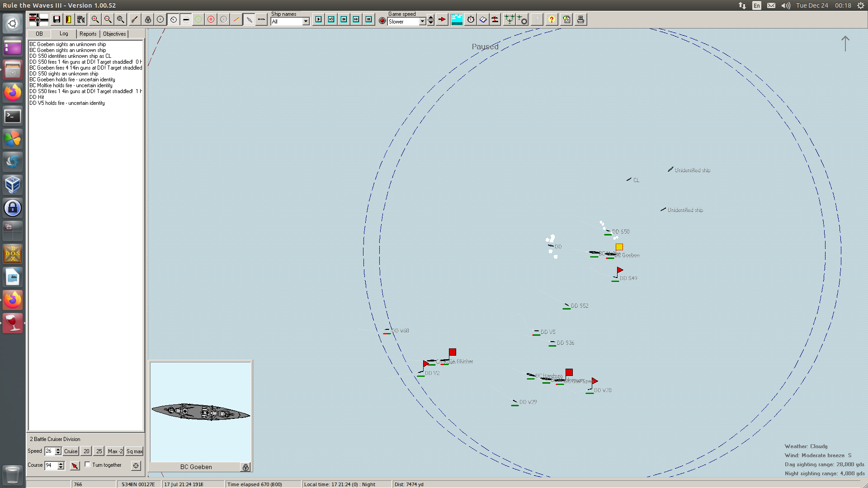Increase the Speed spinner value
The image size is (868, 488).
[58, 449]
